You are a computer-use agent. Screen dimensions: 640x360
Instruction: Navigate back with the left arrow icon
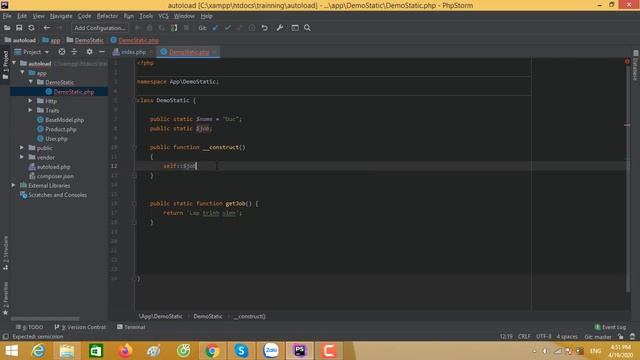pyautogui.click(x=47, y=28)
